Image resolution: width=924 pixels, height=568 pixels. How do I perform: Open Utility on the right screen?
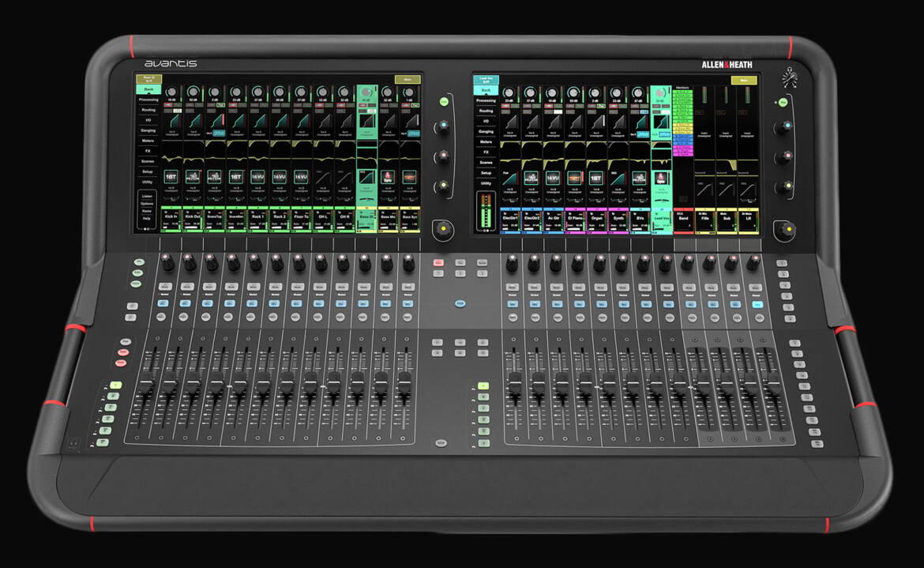(486, 183)
